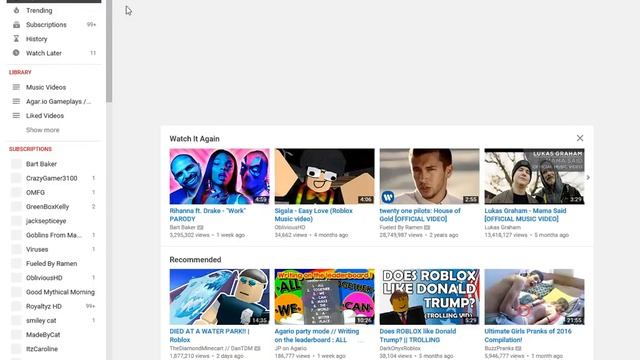Click Royaltyz HD channel avatar
The height and width of the screenshot is (360, 640).
16,306
